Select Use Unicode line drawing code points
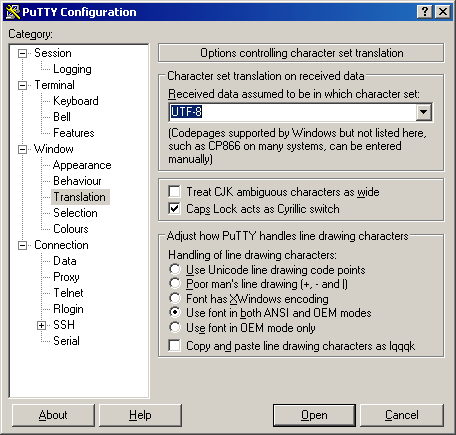456x435 pixels. [175, 269]
